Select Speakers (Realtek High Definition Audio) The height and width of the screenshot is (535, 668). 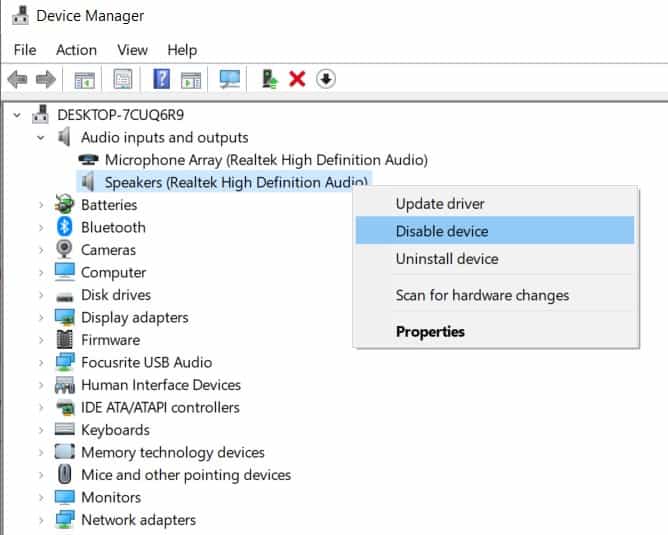[x=236, y=182]
